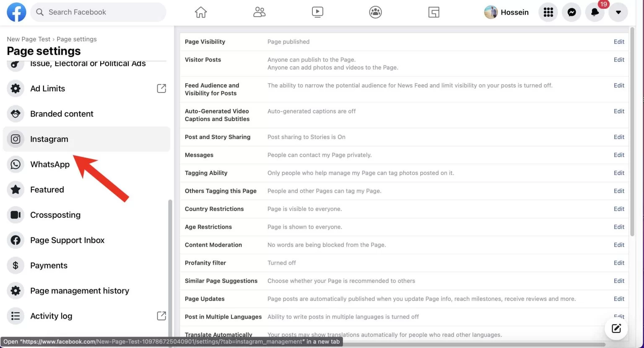This screenshot has height=348, width=644.
Task: Open Activity log external link icon
Action: click(x=161, y=316)
